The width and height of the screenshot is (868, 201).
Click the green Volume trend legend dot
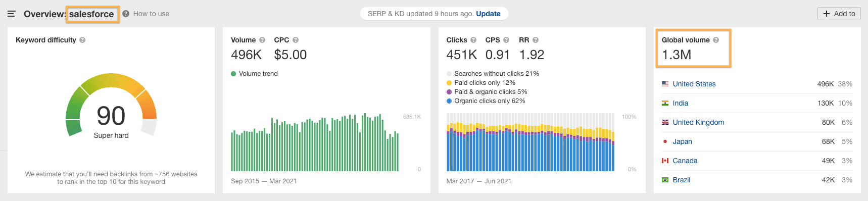click(233, 74)
